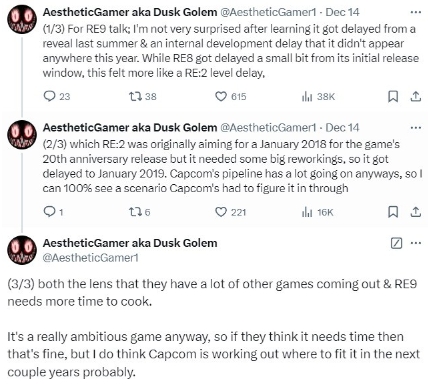This screenshot has height=384, width=428.
Task: Bookmark the second (2/3) tweet
Action: click(393, 212)
